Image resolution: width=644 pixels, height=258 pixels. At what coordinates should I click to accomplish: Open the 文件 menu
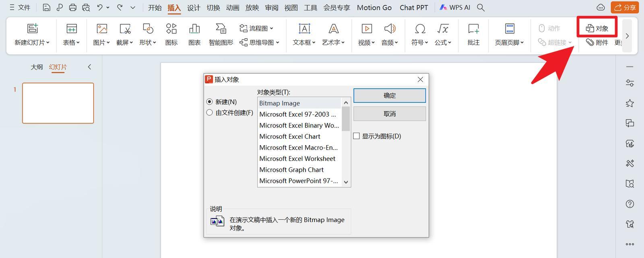(x=20, y=8)
